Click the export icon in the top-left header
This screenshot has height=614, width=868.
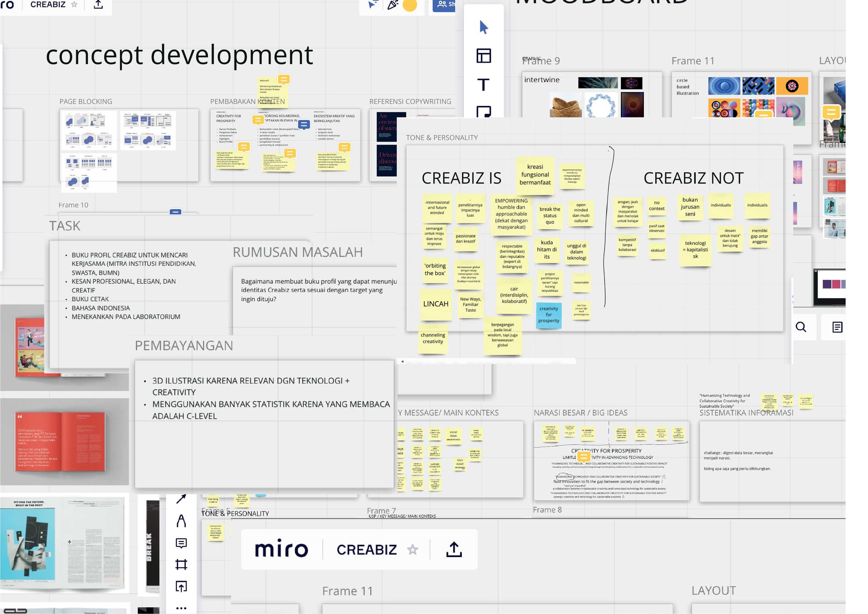[98, 4]
